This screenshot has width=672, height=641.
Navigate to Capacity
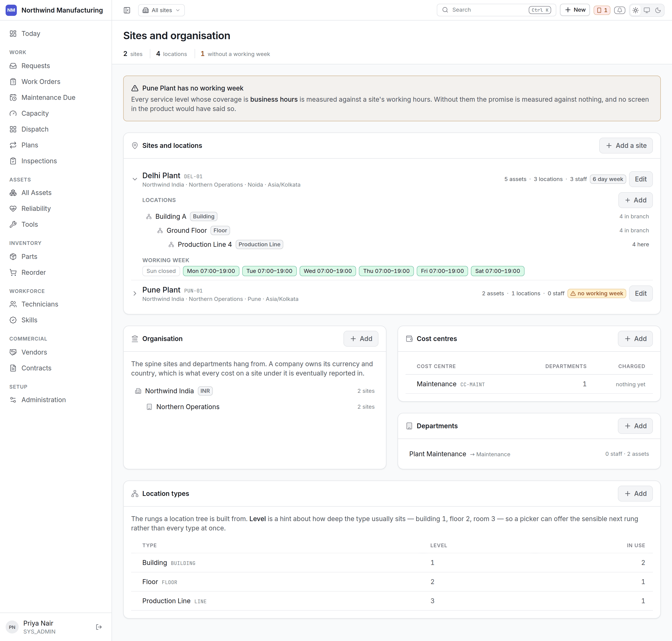tap(56, 113)
